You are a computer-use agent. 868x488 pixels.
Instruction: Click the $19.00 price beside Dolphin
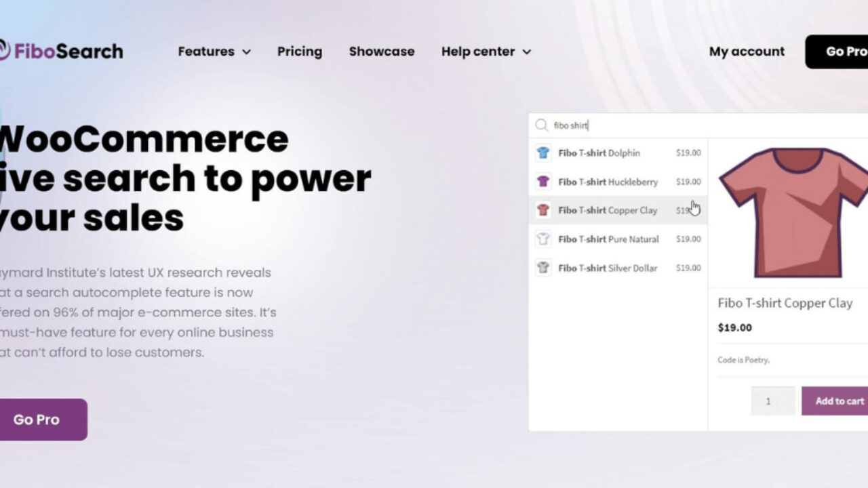[x=688, y=153]
